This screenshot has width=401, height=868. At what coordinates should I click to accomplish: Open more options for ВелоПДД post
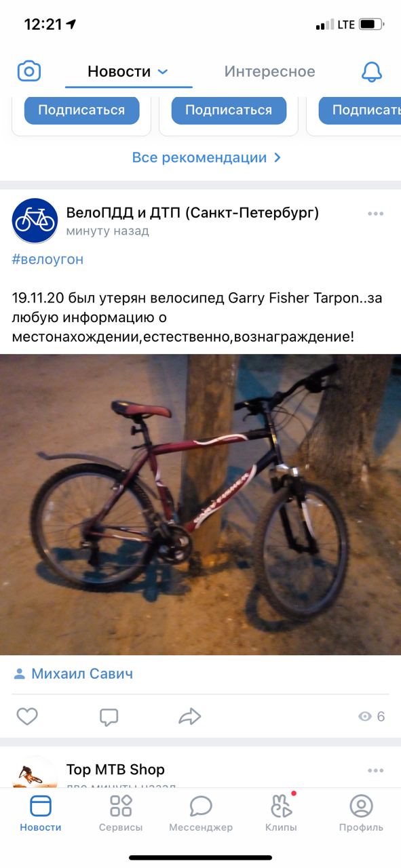pos(376,214)
